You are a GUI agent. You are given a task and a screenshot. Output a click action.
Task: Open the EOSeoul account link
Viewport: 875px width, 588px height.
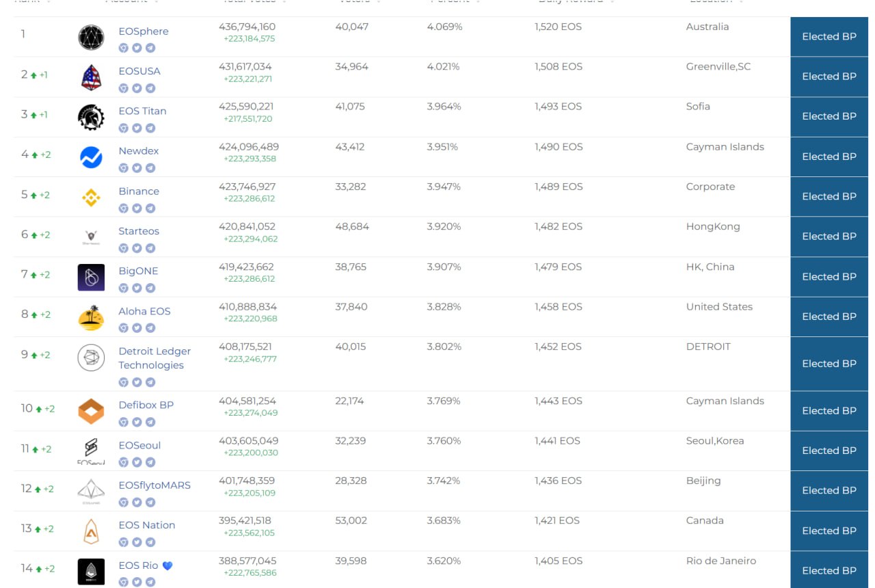139,445
